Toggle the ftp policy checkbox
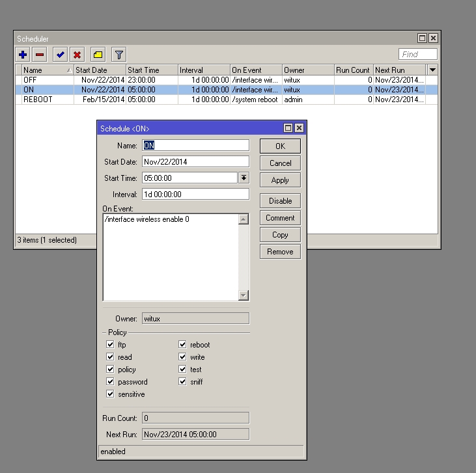This screenshot has width=476, height=473. pyautogui.click(x=110, y=344)
